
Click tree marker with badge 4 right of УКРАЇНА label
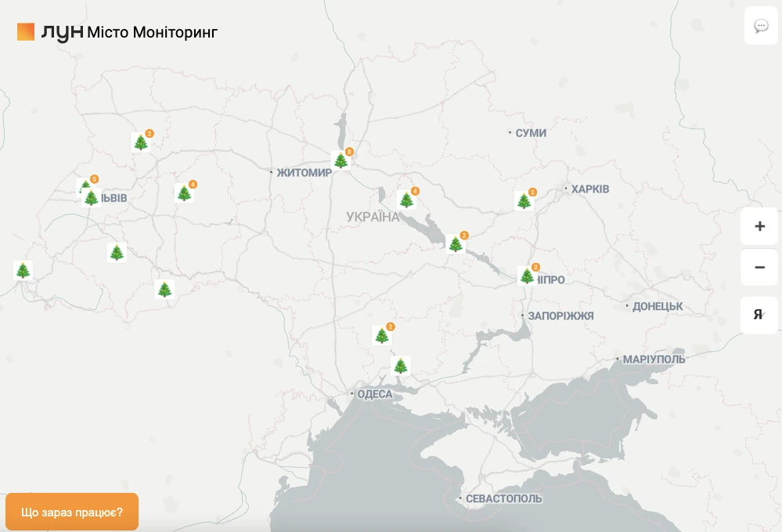(406, 200)
